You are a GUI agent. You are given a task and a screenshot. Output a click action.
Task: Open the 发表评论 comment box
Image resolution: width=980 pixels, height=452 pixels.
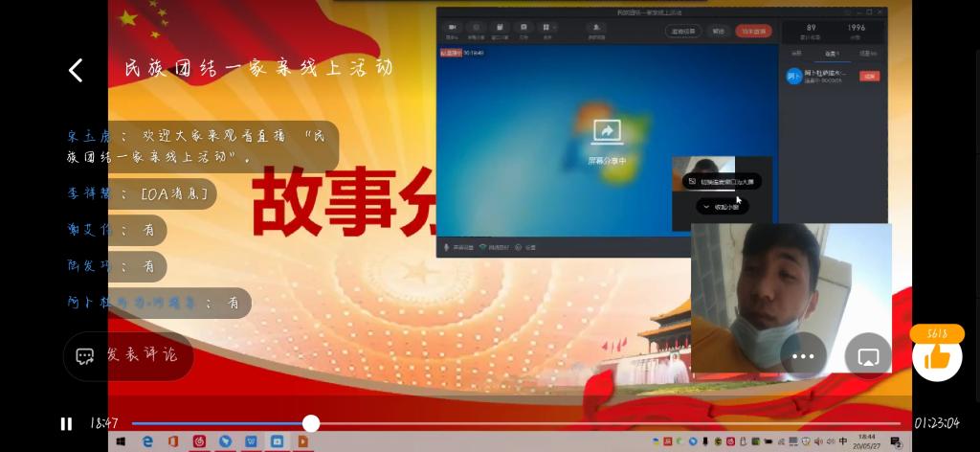[x=129, y=355]
